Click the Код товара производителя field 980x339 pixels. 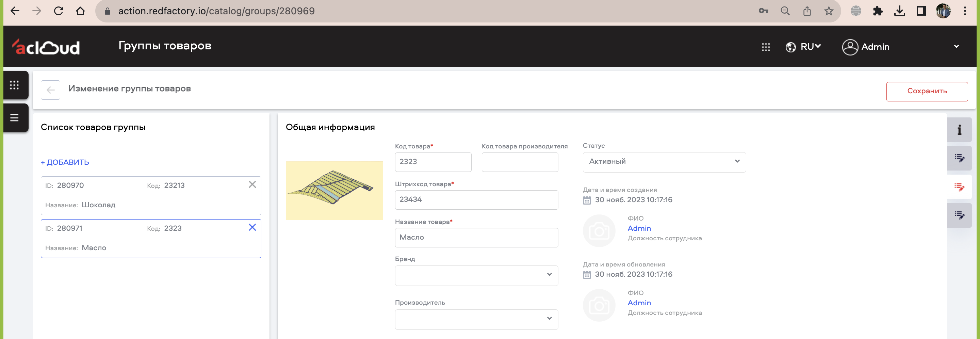pos(520,162)
